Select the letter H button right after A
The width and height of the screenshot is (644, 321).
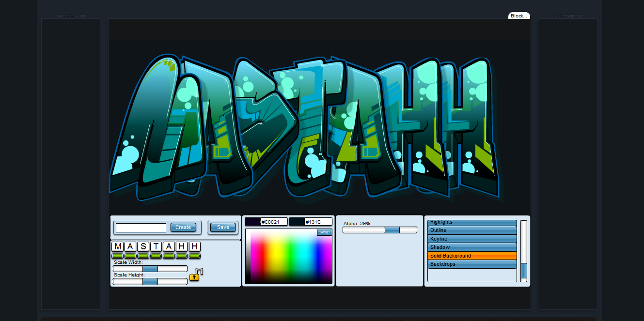coord(182,246)
